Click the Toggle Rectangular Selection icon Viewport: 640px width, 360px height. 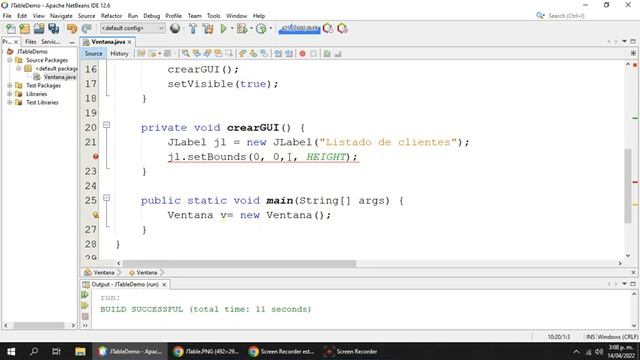229,53
